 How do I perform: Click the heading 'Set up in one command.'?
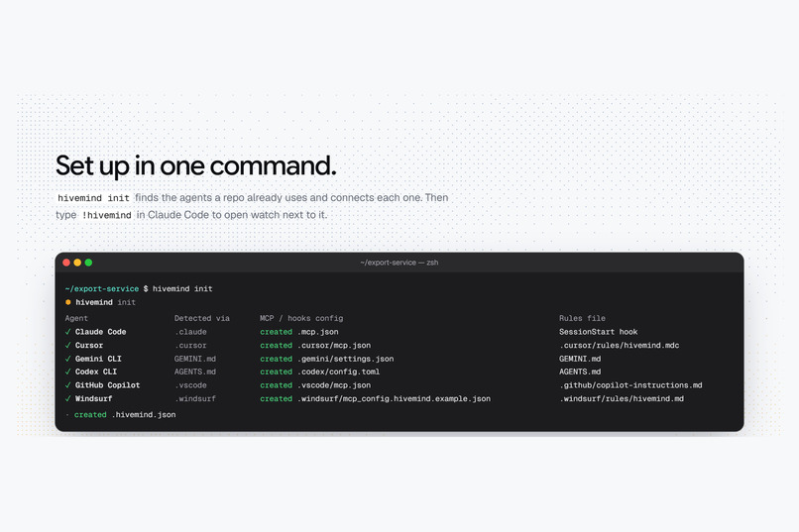tap(195, 166)
